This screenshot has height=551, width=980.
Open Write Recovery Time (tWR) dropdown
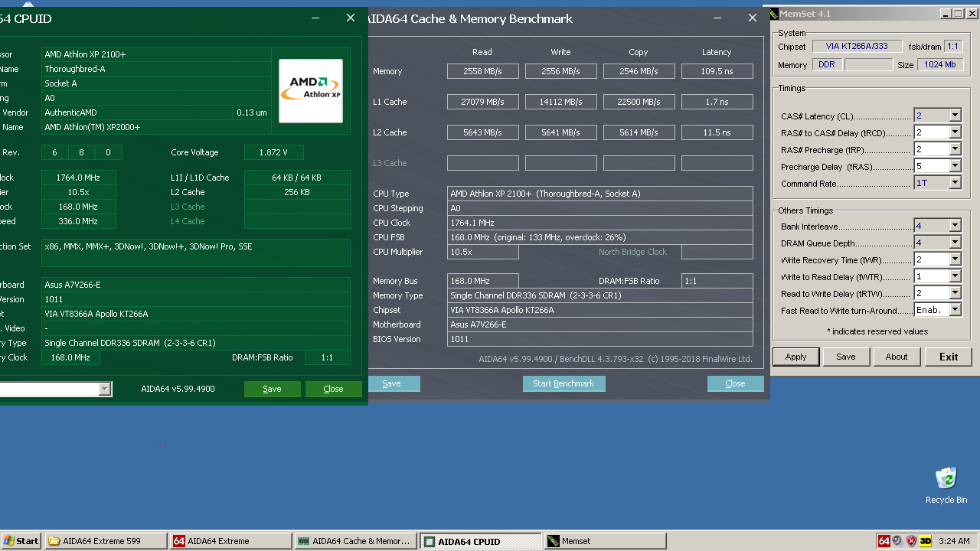[955, 259]
